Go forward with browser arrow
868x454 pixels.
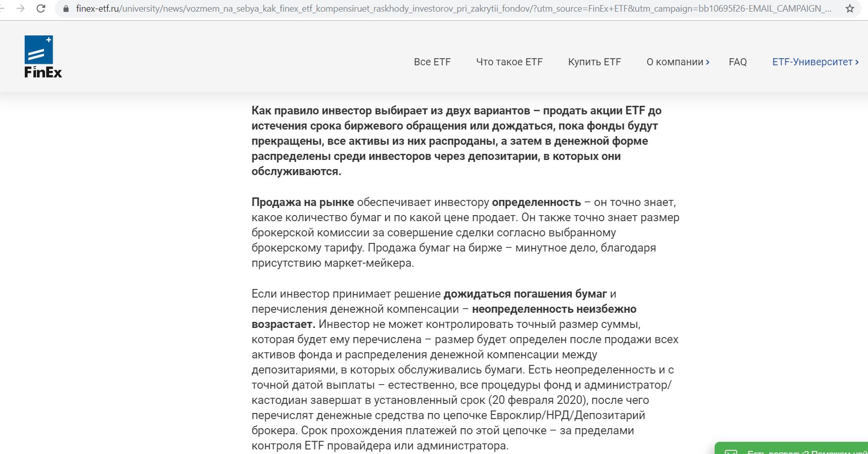(x=21, y=9)
